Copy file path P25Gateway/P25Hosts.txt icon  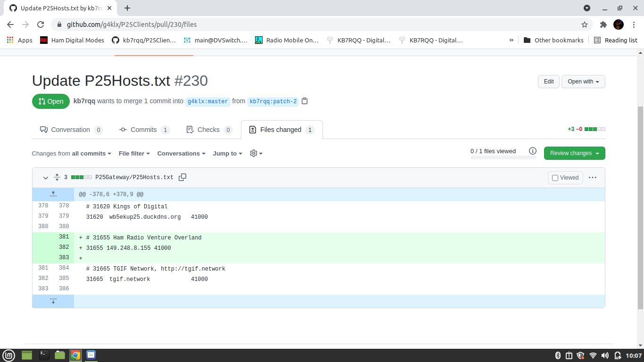[x=182, y=177]
